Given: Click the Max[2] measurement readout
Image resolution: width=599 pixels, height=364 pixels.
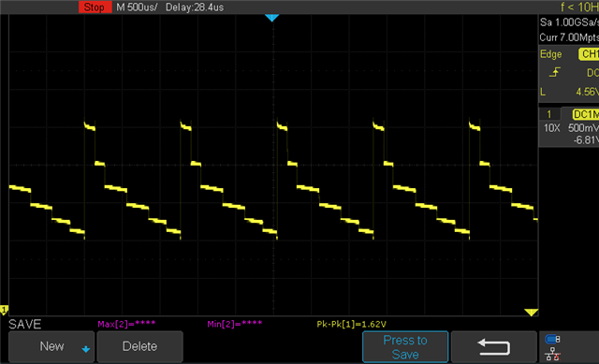Looking at the screenshot, I should click(x=126, y=325).
